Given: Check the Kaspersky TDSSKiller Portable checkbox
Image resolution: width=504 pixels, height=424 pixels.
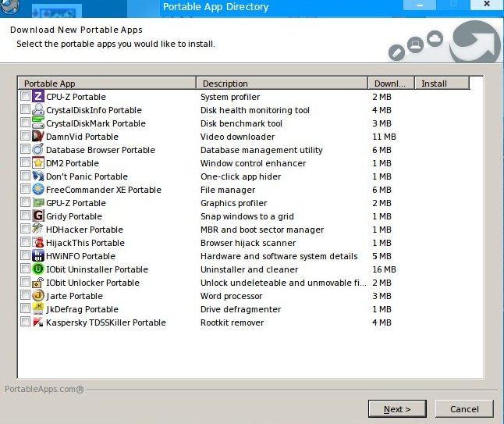Looking at the screenshot, I should tap(25, 322).
